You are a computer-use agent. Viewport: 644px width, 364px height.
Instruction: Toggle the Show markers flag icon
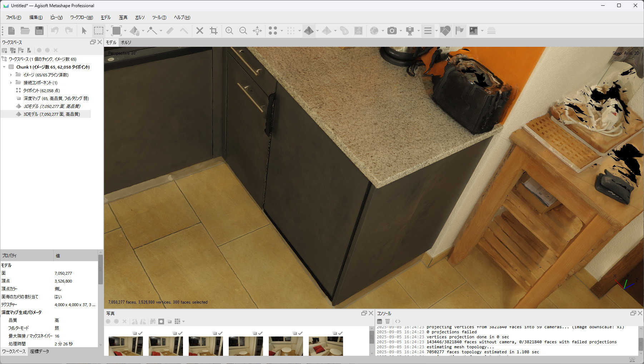(459, 31)
